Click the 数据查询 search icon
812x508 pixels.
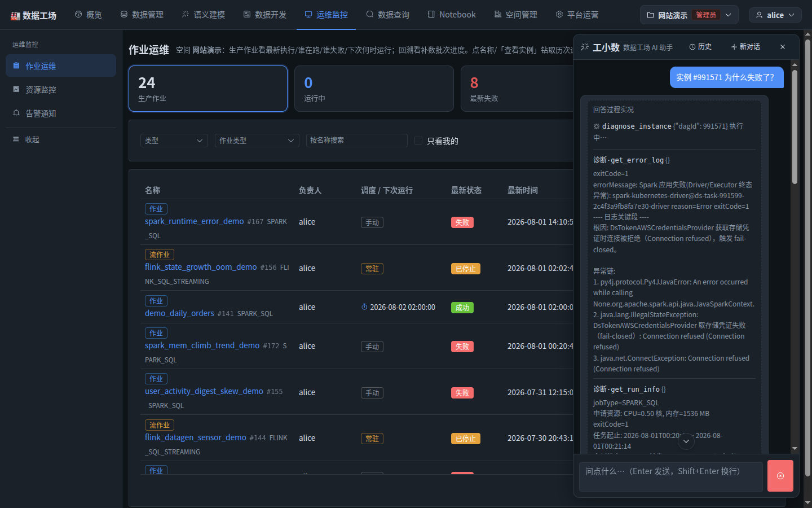(x=370, y=15)
